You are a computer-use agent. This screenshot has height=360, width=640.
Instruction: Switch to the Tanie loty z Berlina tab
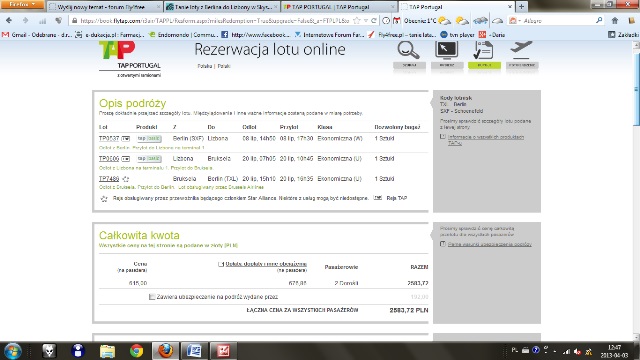pyautogui.click(x=222, y=7)
